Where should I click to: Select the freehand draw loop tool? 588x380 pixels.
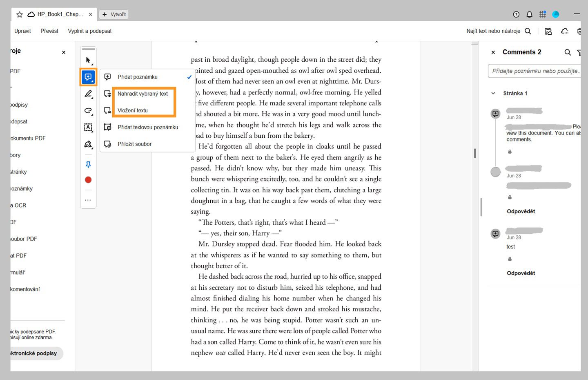coord(88,111)
